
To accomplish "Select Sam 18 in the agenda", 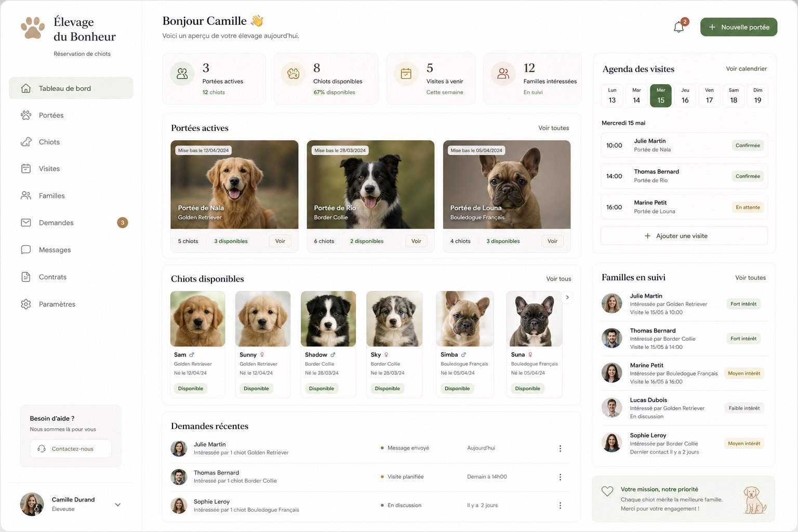I will [734, 96].
